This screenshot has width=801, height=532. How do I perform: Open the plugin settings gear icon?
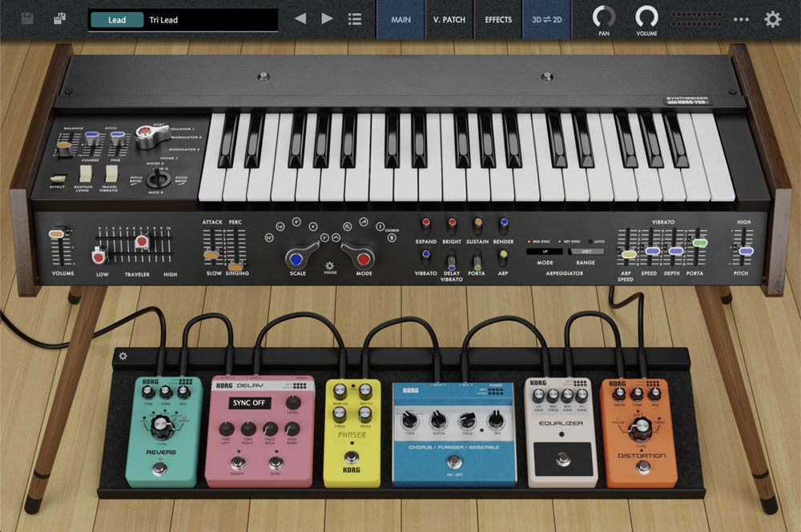pyautogui.click(x=772, y=18)
